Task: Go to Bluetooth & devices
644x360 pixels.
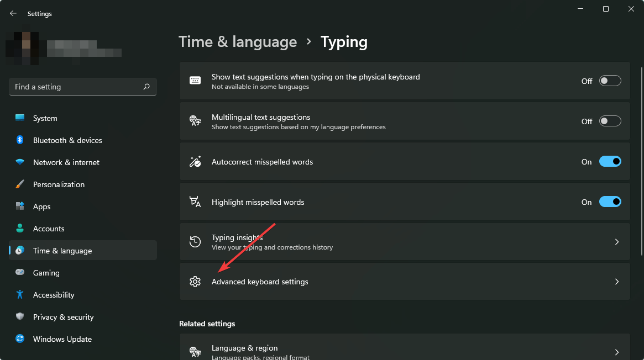Action: pos(82,140)
